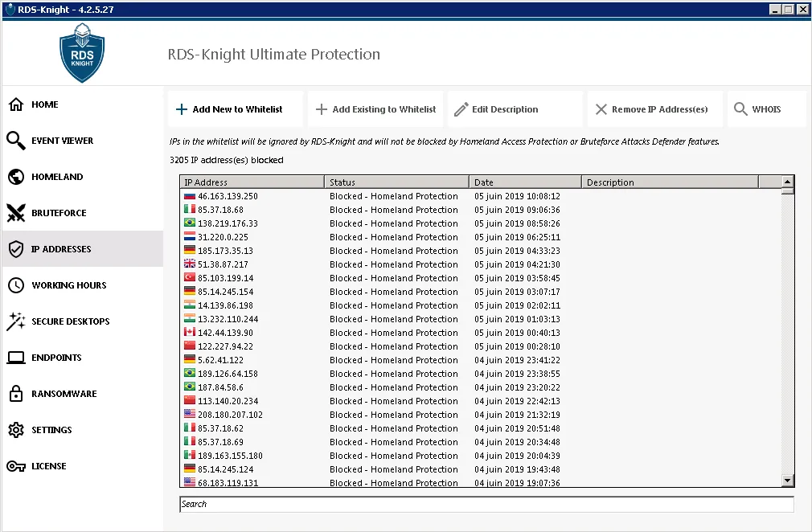Select IP address 13.232.110.244
The height and width of the screenshot is (532, 812).
tap(228, 319)
